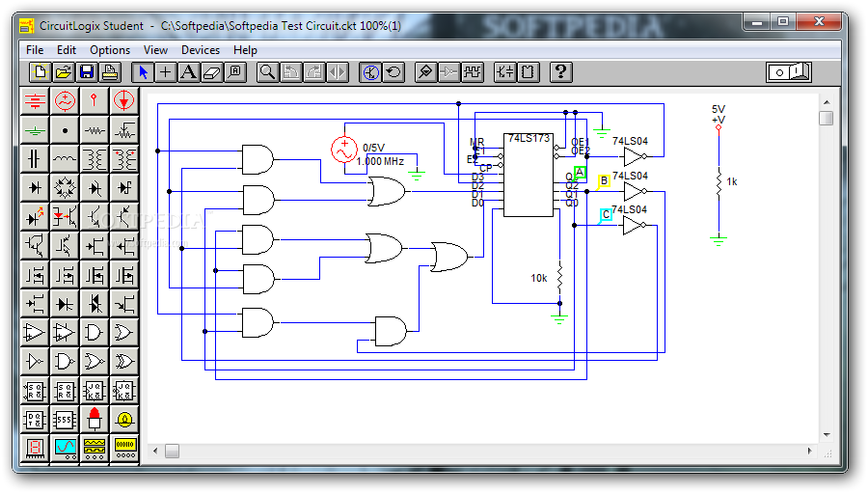This screenshot has height=493, width=868.
Task: Select the 1.000 MHz signal source
Action: 343,150
